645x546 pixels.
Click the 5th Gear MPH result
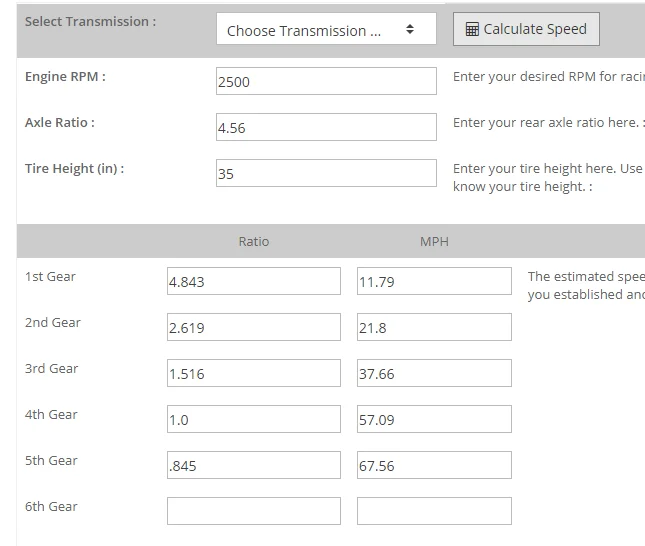click(x=434, y=465)
